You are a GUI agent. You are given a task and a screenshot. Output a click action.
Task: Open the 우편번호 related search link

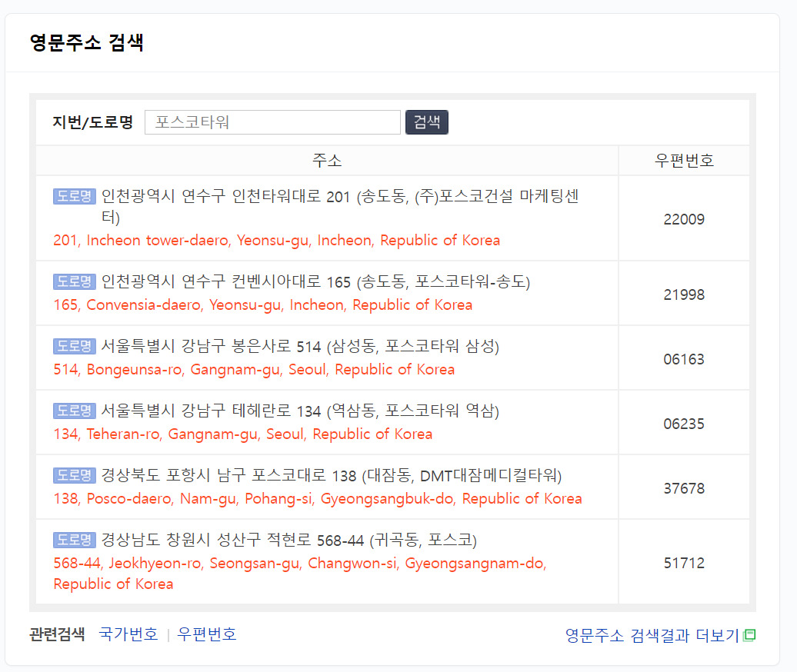[x=206, y=634]
